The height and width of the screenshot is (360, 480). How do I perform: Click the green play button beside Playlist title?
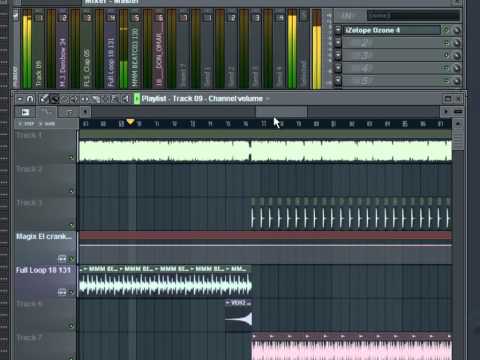[137, 99]
